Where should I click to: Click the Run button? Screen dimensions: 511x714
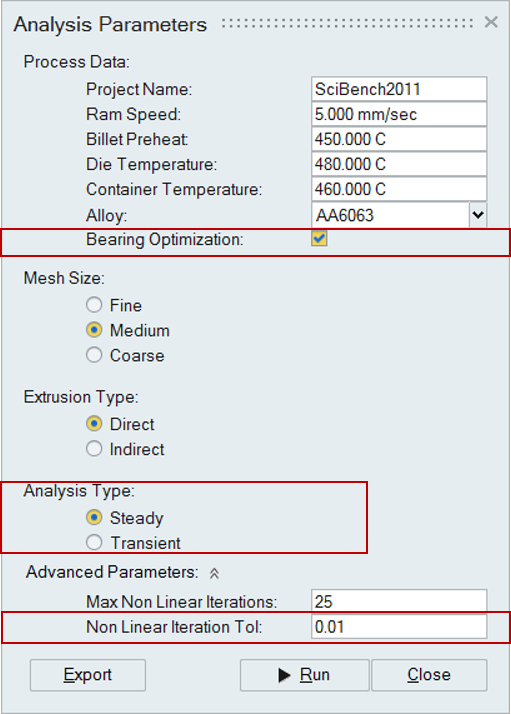click(x=304, y=675)
